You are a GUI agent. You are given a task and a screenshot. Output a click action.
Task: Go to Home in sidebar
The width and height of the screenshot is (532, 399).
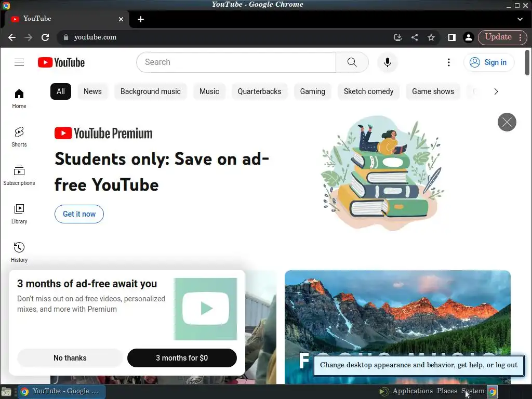19,99
